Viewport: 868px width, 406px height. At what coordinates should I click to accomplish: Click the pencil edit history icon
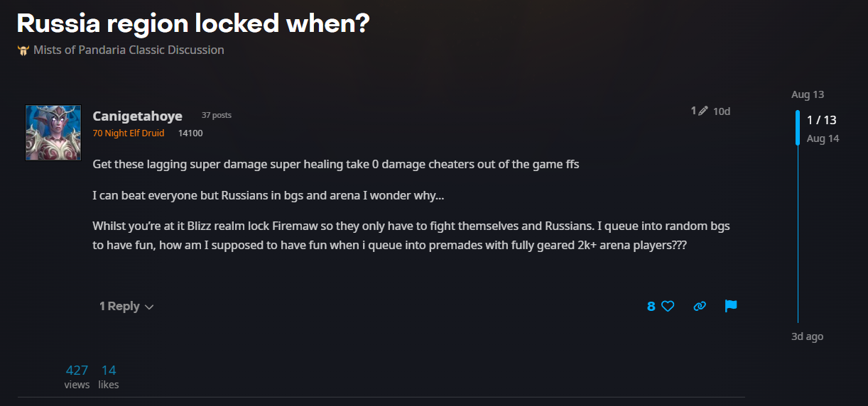(x=703, y=111)
